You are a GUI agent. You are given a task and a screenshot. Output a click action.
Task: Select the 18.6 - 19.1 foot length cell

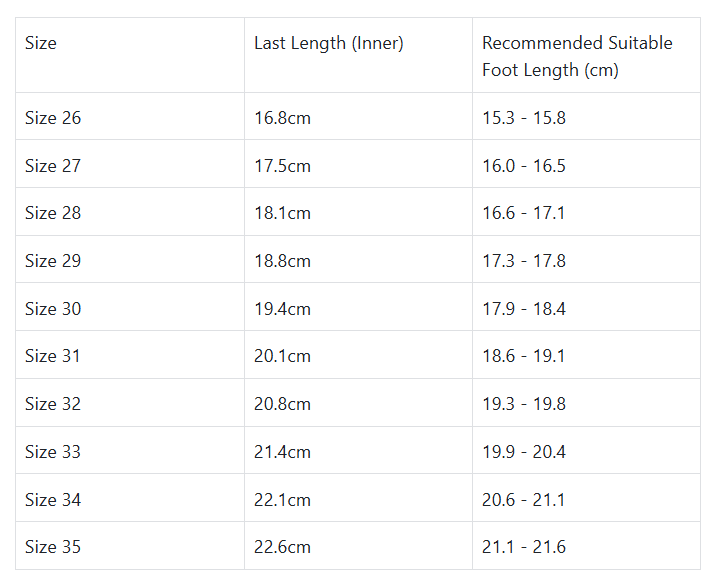coord(524,356)
